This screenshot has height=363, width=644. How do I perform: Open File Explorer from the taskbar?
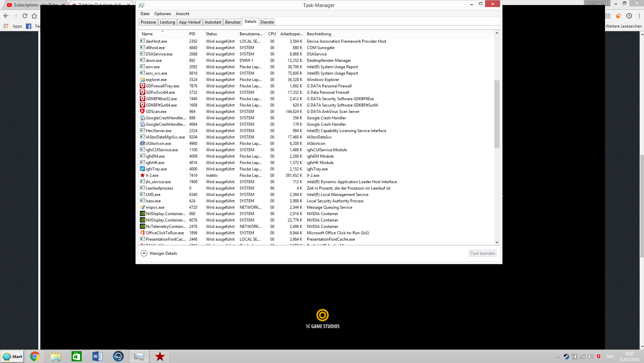(56, 356)
